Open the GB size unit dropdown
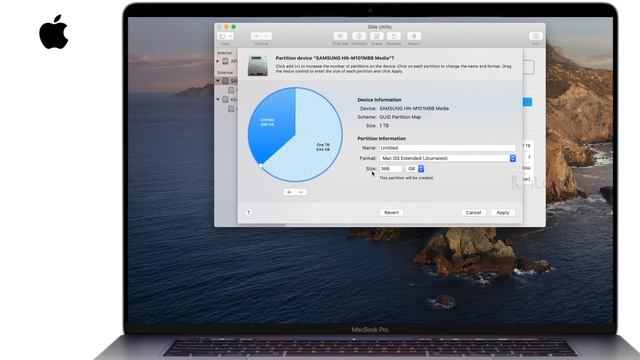Viewport: 640px width, 360px height. (x=416, y=169)
